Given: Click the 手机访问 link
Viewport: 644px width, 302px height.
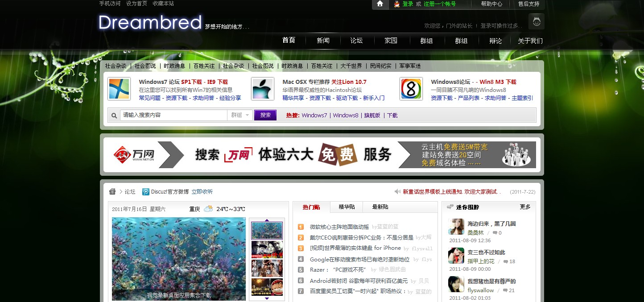Looking at the screenshot, I should (x=110, y=4).
